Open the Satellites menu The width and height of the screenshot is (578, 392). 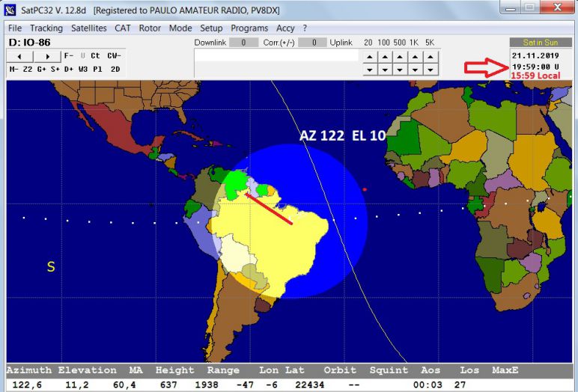[89, 28]
